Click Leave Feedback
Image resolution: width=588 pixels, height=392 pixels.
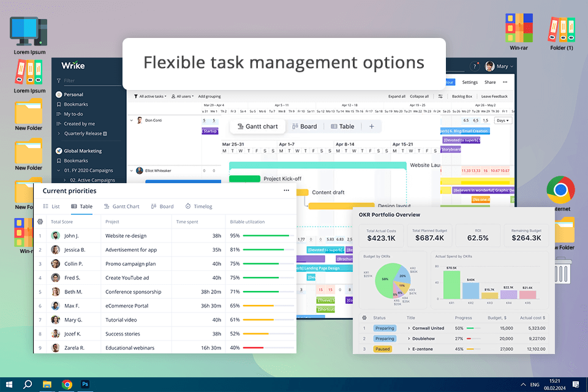click(x=494, y=96)
